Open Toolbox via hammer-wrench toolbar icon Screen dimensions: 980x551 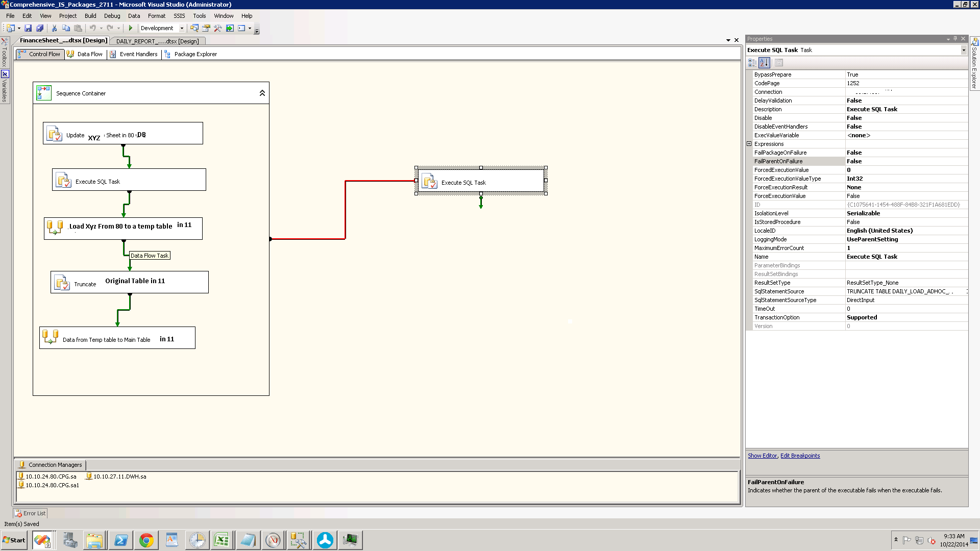click(x=218, y=28)
